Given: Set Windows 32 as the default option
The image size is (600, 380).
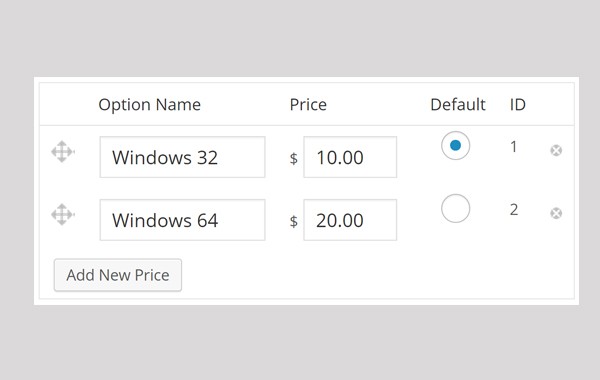Looking at the screenshot, I should [x=455, y=145].
